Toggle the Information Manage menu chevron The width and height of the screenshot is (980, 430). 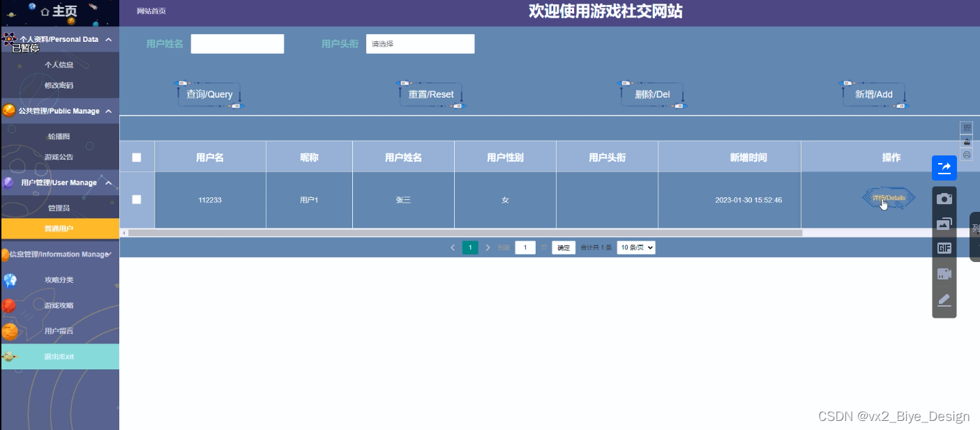tap(110, 254)
